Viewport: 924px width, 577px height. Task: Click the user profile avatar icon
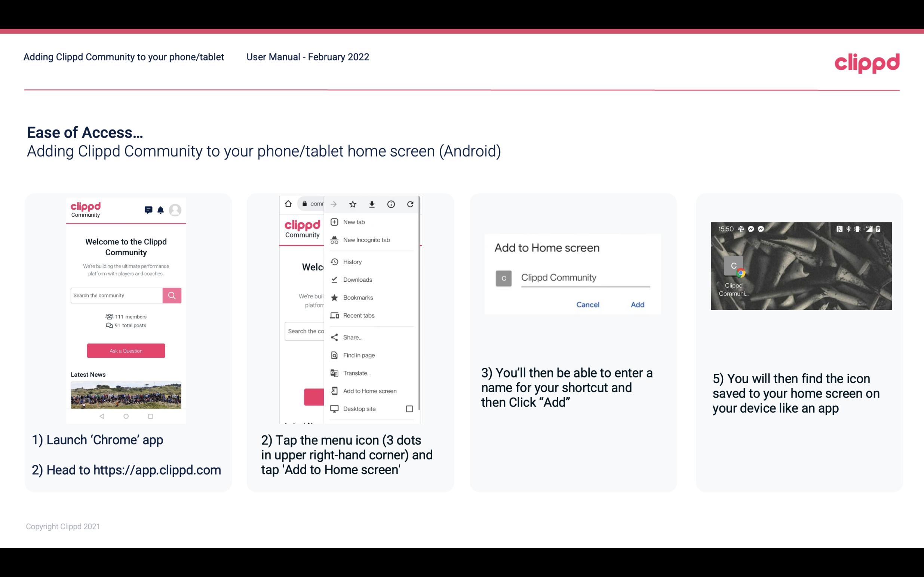(176, 209)
